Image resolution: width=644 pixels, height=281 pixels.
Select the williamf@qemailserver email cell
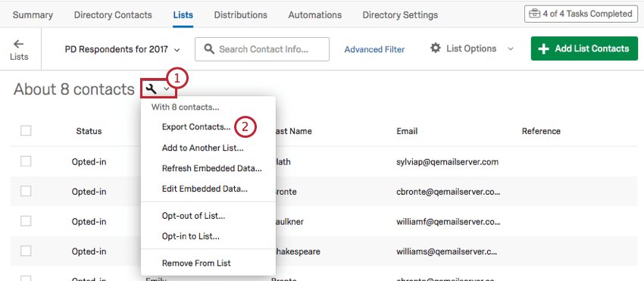tap(449, 221)
